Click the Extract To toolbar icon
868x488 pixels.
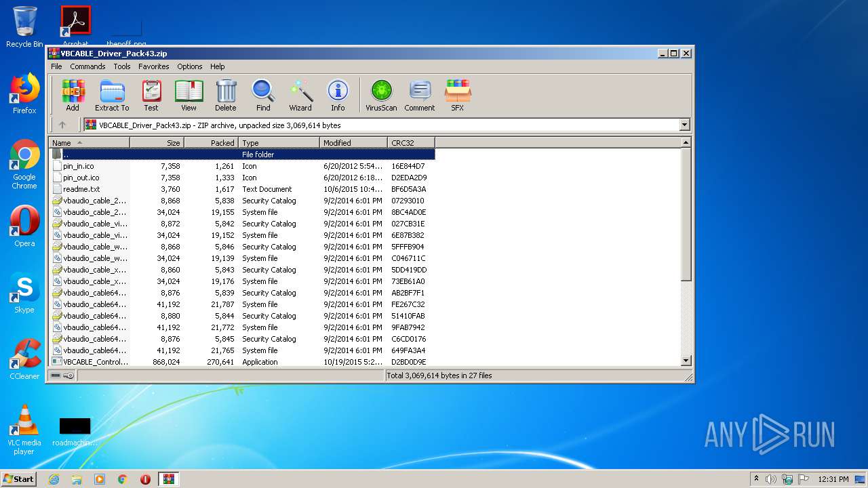click(112, 95)
